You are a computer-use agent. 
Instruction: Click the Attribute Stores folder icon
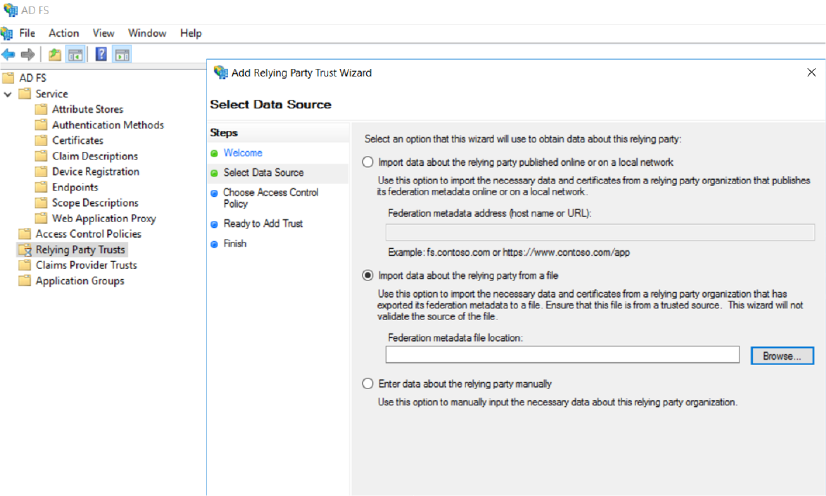tap(41, 109)
